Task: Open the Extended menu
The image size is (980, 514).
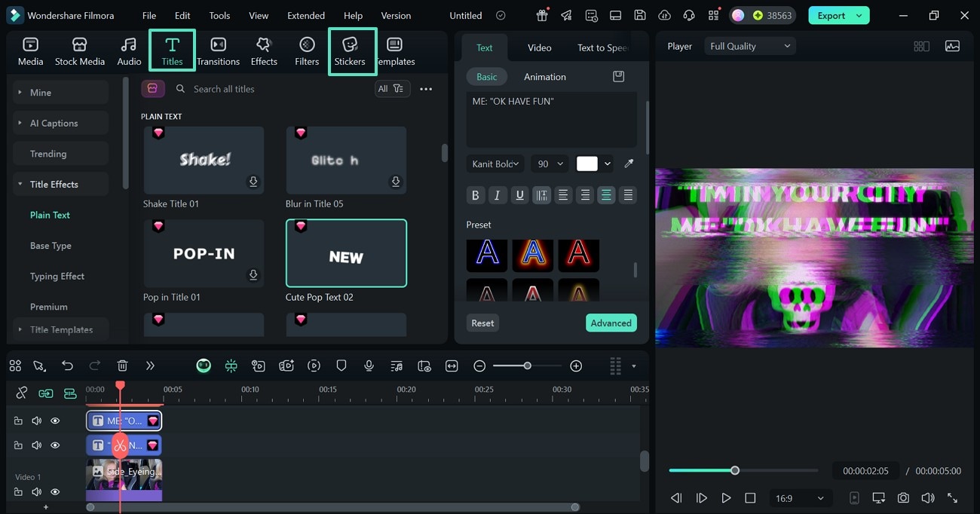Action: coord(306,15)
